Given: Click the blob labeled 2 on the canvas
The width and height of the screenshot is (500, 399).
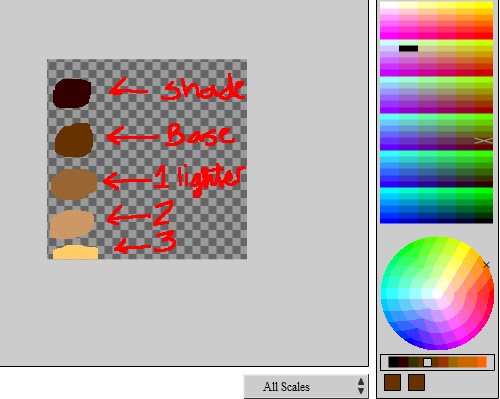Looking at the screenshot, I should pos(72,224).
